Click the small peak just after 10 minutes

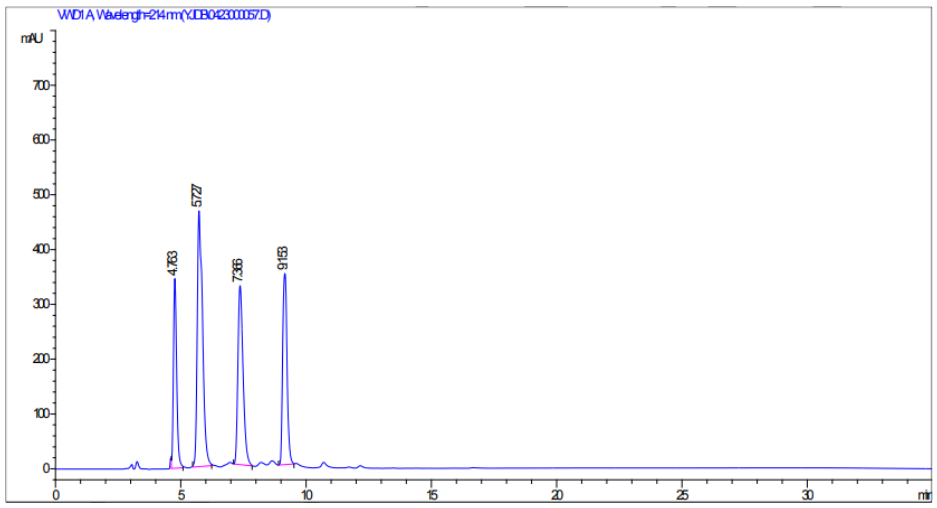[x=324, y=463]
